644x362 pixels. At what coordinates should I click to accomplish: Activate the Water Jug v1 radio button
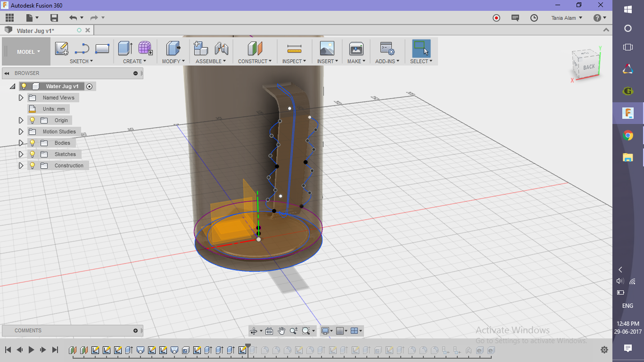[89, 86]
